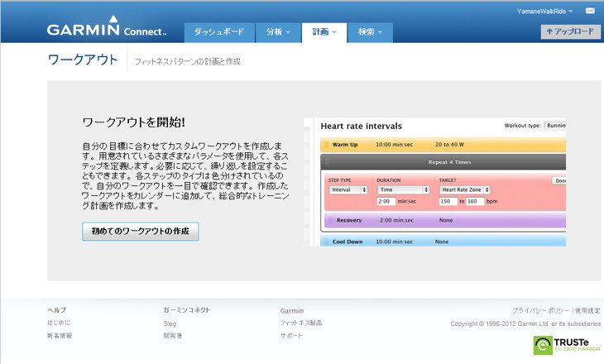This screenshot has height=364, width=604.
Task: Click the TRUSTe EU Safe Harbor badge
Action: click(x=566, y=345)
